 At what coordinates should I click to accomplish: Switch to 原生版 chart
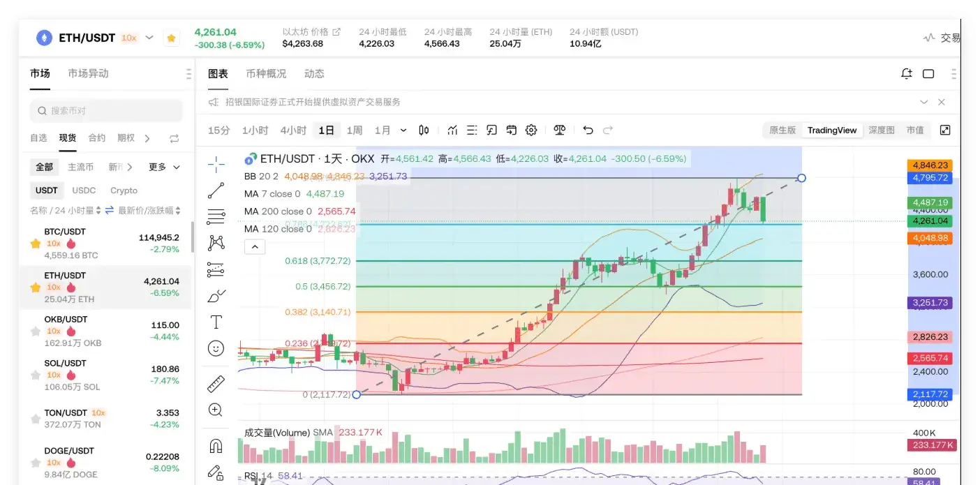pos(782,130)
